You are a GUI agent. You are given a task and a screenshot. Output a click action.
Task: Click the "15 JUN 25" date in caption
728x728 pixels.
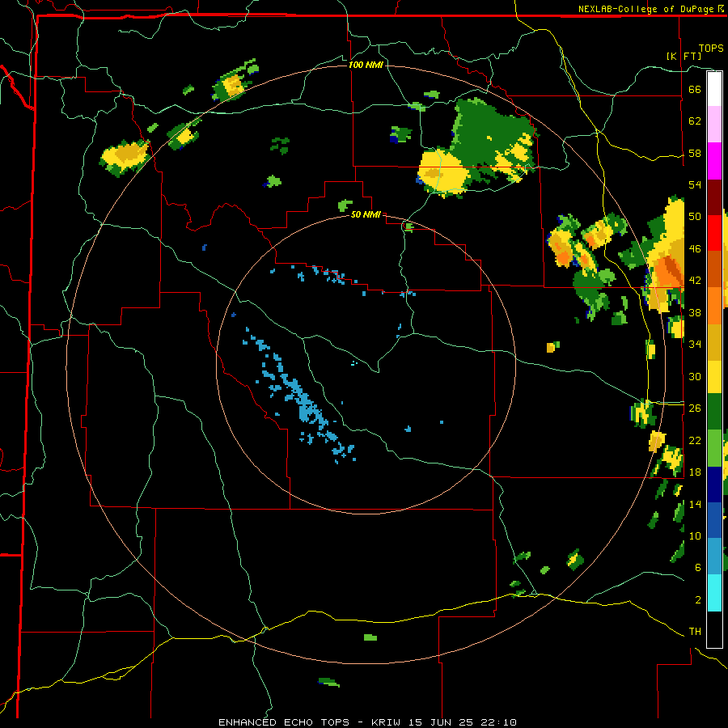coord(443,722)
